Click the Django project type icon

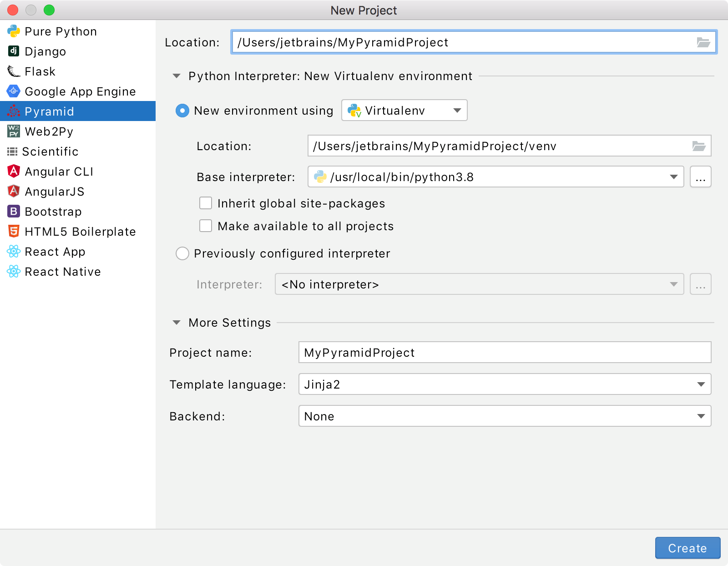(x=14, y=51)
